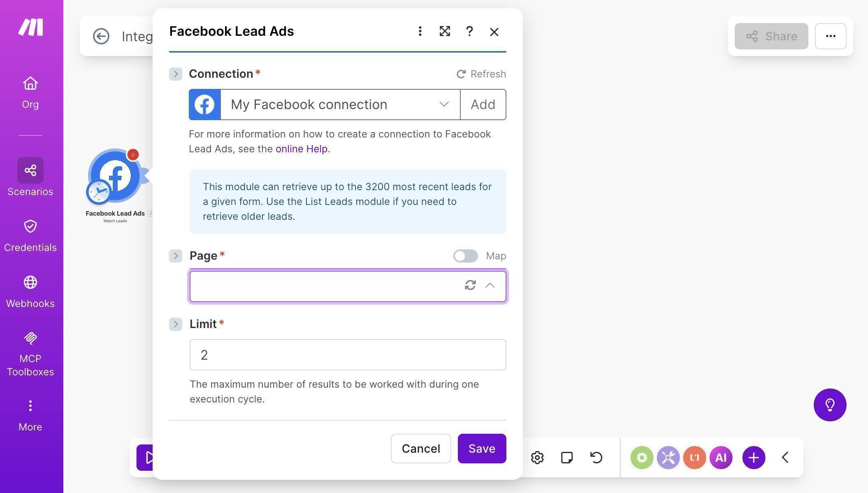Add a new module with the plus icon
The image size is (868, 493).
click(x=753, y=457)
